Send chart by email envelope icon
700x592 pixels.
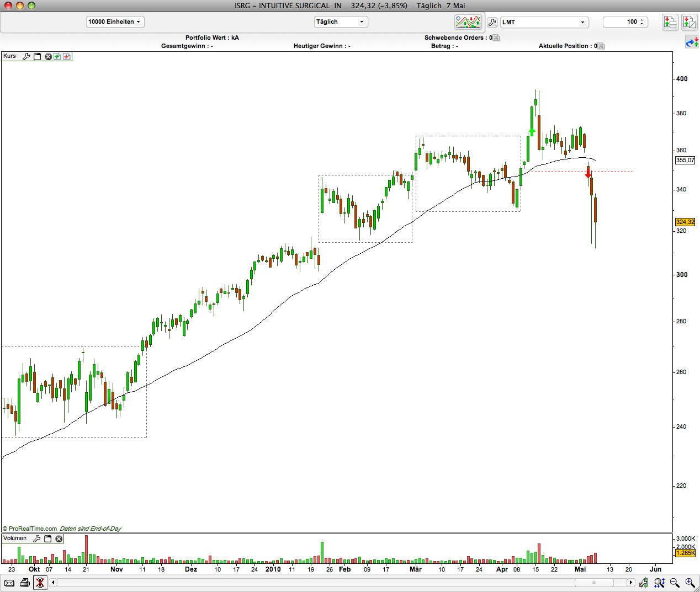(9, 583)
